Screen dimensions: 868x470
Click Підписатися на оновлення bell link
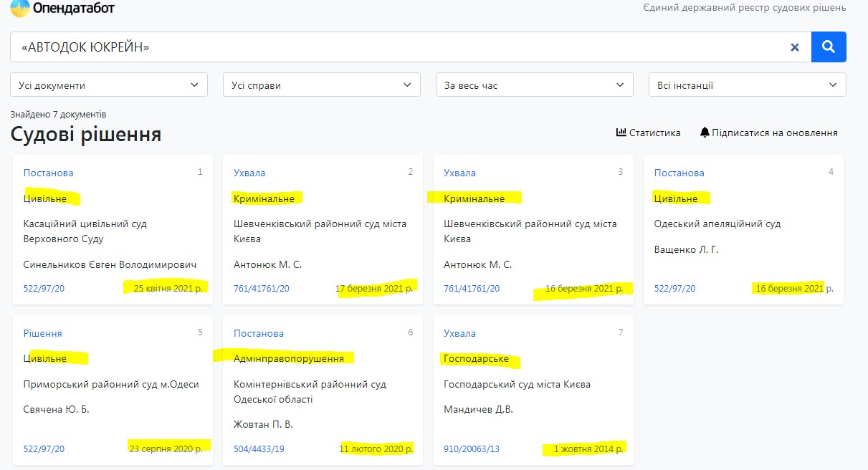tap(768, 133)
